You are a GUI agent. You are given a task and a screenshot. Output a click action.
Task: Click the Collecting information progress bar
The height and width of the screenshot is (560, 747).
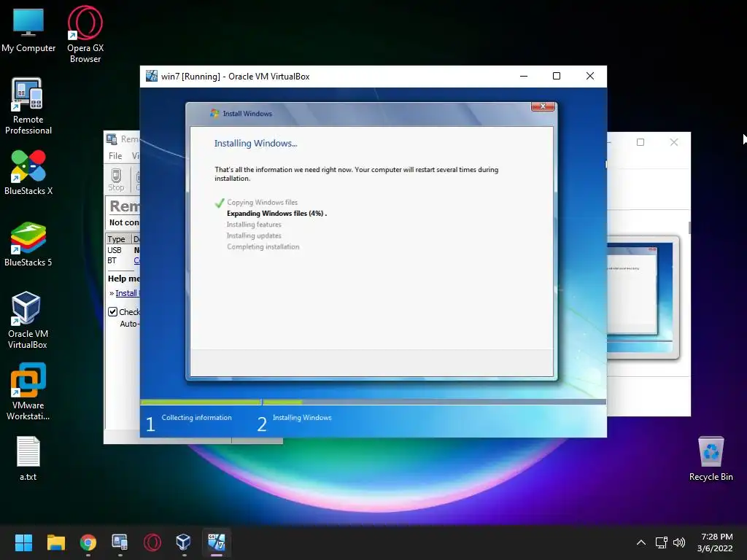pyautogui.click(x=201, y=402)
